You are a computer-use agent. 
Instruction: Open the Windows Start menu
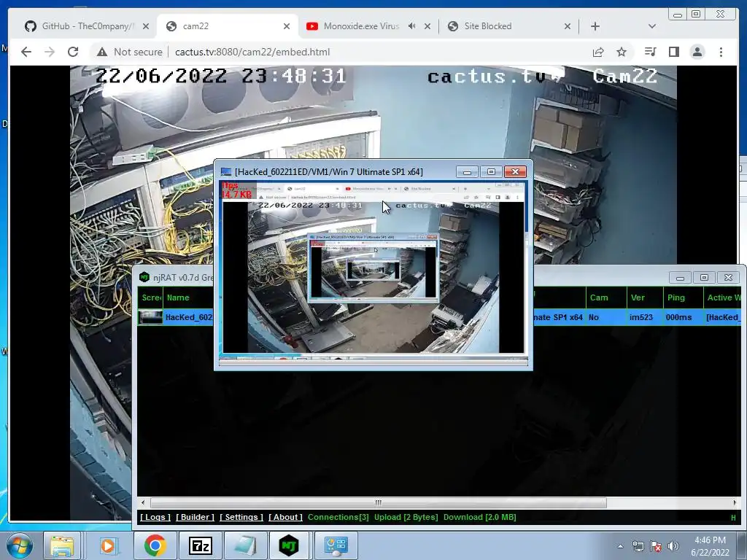(20, 545)
